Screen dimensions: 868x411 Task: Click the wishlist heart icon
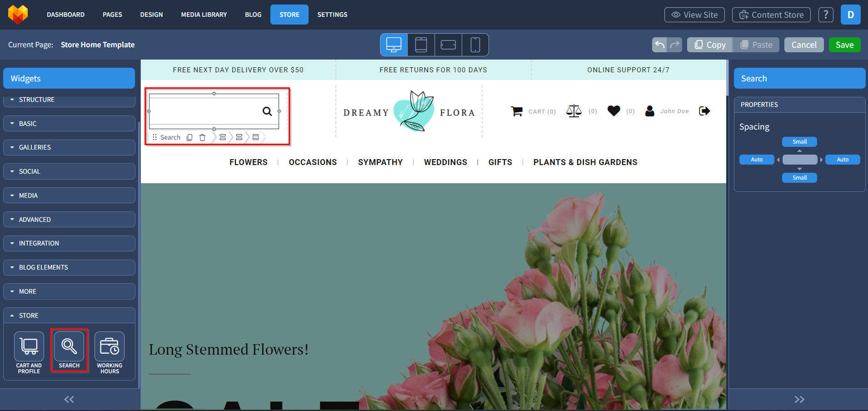(x=614, y=111)
